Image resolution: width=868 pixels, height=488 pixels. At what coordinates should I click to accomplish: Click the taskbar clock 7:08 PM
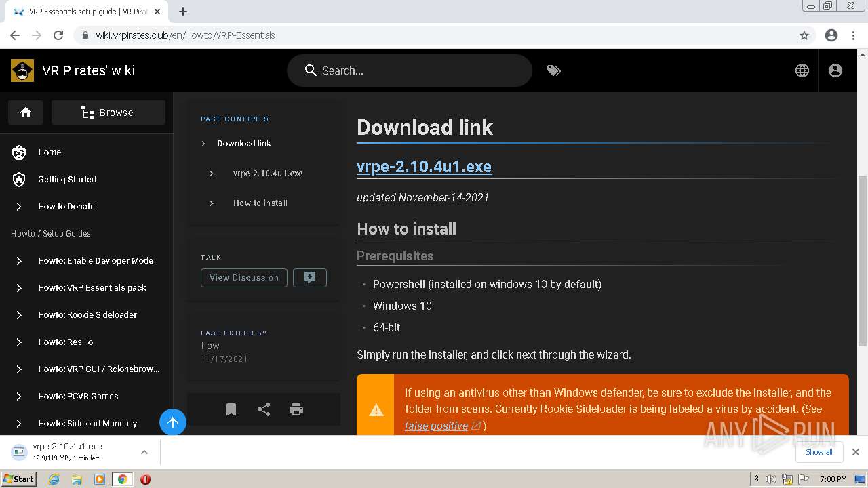coord(833,479)
